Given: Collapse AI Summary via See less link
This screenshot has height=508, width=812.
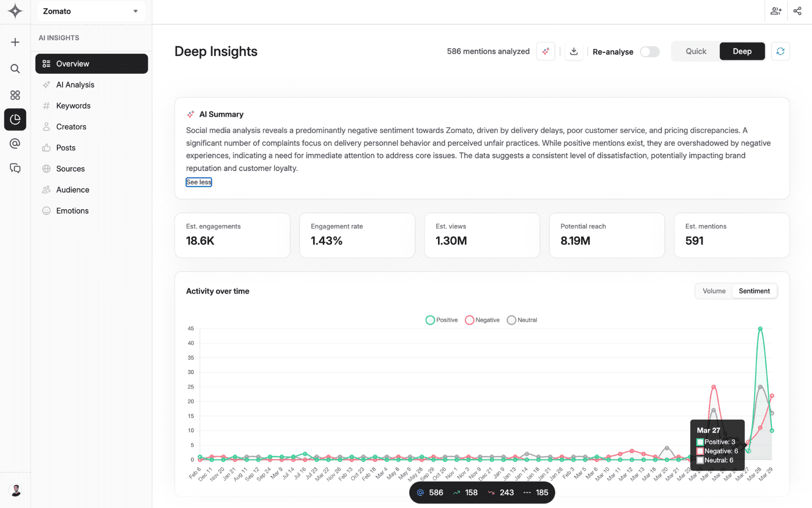Looking at the screenshot, I should click(x=198, y=181).
